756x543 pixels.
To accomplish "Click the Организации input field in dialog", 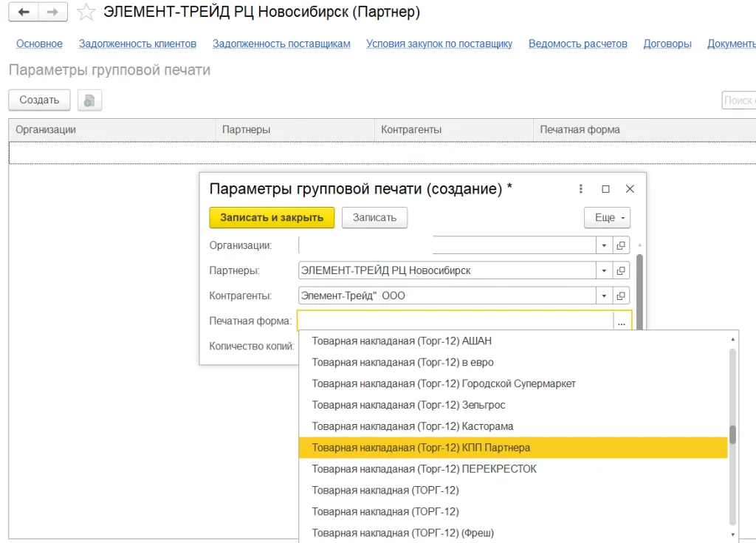I will (x=447, y=245).
